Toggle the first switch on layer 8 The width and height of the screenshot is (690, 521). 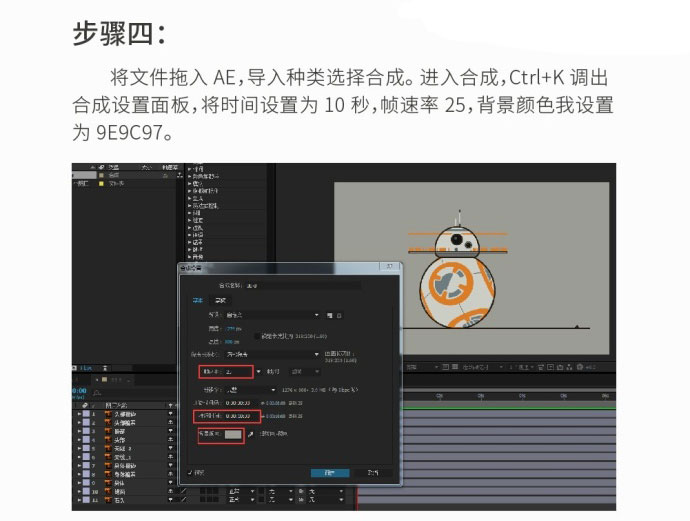(x=170, y=474)
